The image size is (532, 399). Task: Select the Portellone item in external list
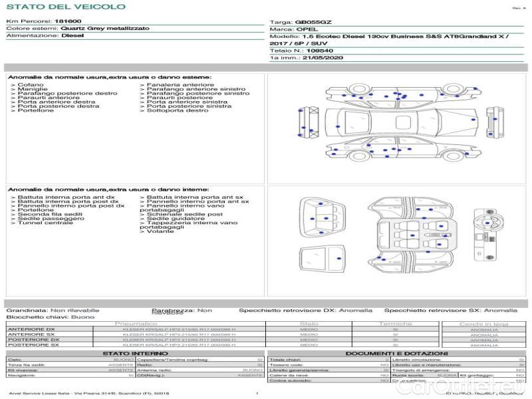coord(32,110)
